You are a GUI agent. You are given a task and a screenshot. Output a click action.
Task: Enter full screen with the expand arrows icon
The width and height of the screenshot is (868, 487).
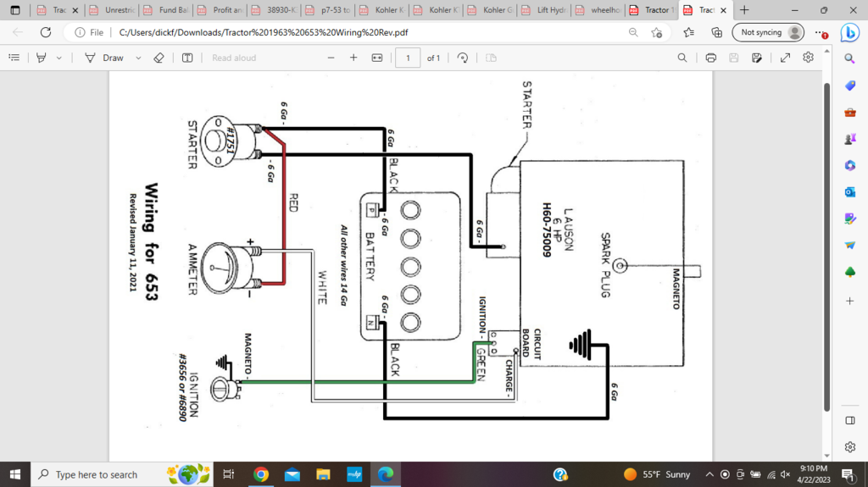[x=785, y=58]
